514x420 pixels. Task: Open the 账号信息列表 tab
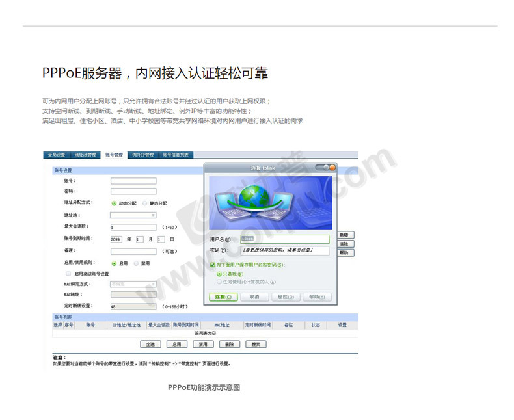click(176, 155)
